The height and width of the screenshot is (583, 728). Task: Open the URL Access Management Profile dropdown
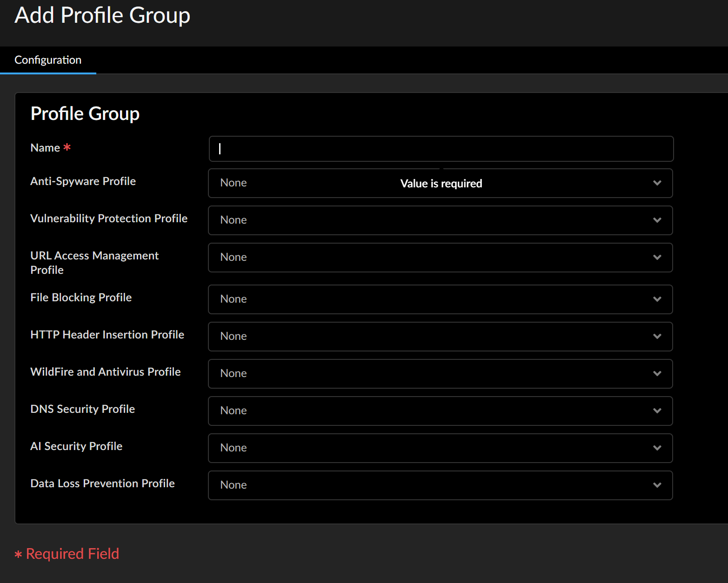pyautogui.click(x=440, y=258)
